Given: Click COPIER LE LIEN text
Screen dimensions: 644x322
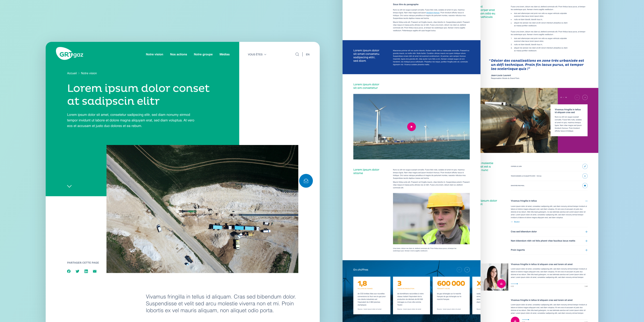Looking at the screenshot, I should point(516,166).
